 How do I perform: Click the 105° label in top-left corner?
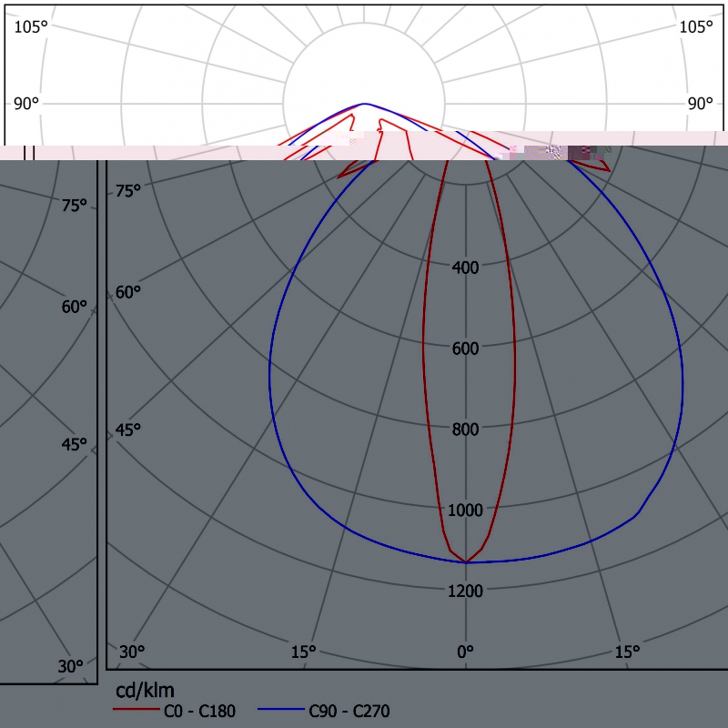click(x=30, y=26)
